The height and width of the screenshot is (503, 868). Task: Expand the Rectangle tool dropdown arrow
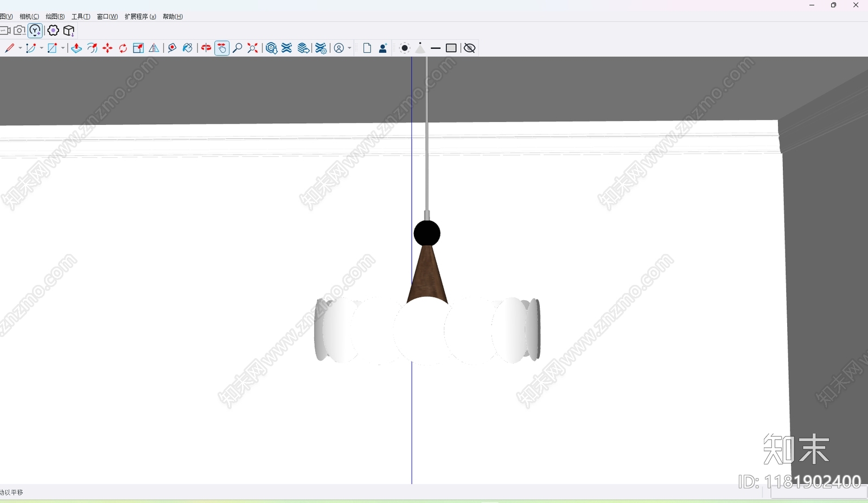click(63, 48)
